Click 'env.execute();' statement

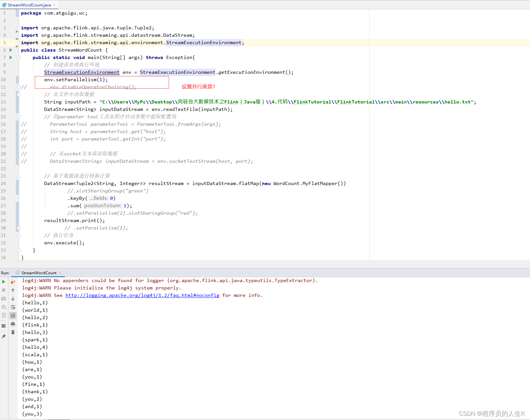point(65,243)
